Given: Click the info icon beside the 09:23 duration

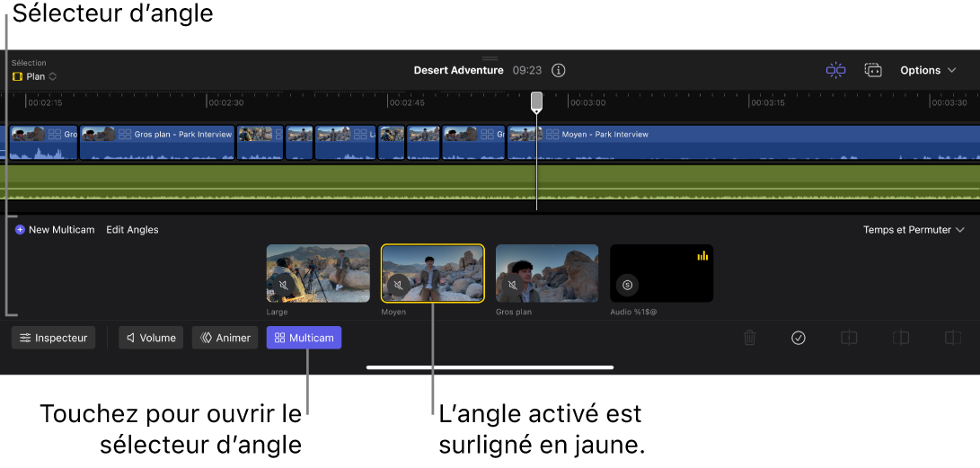Looking at the screenshot, I should [x=559, y=70].
